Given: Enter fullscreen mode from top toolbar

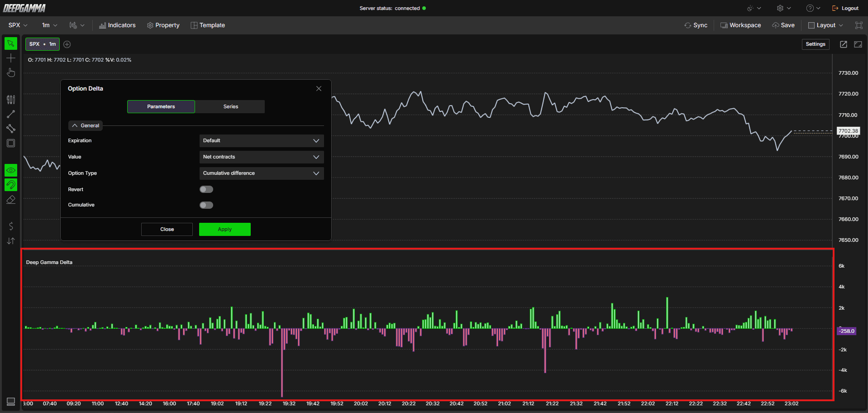Looking at the screenshot, I should point(858,25).
